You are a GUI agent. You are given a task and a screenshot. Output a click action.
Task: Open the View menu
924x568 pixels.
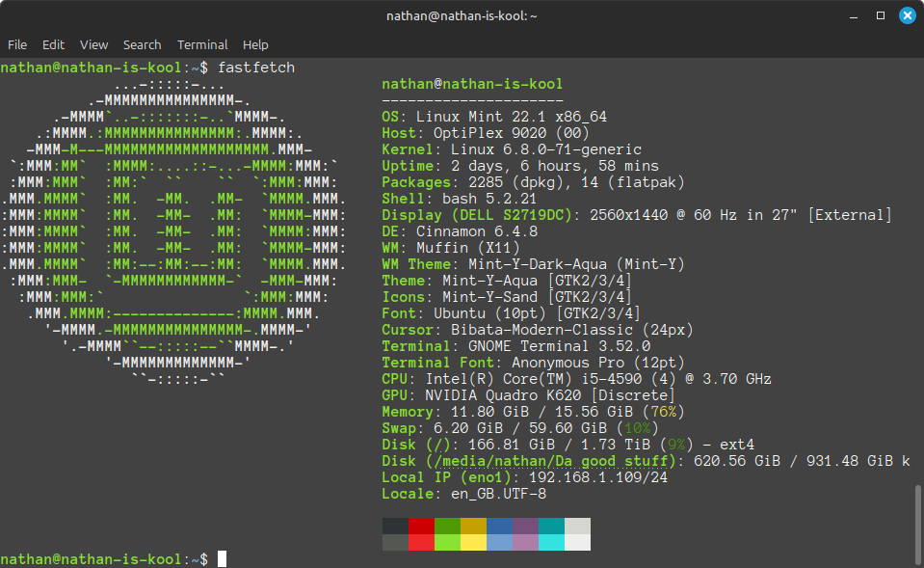tap(93, 44)
